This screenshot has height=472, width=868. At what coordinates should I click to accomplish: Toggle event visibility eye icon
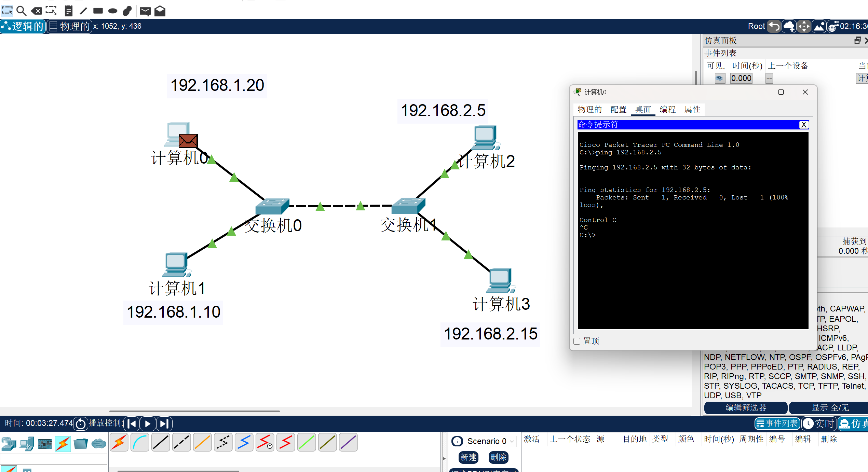[x=719, y=78]
